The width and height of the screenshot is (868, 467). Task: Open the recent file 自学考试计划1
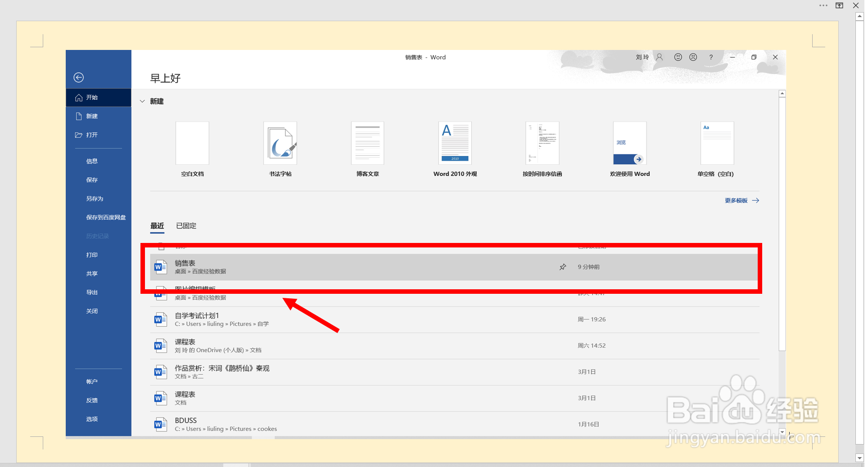click(x=455, y=320)
